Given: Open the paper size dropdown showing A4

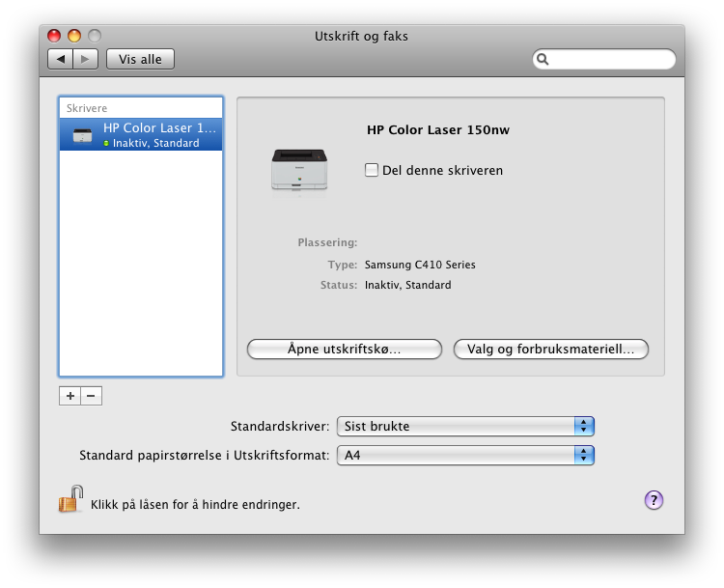Looking at the screenshot, I should [x=465, y=456].
